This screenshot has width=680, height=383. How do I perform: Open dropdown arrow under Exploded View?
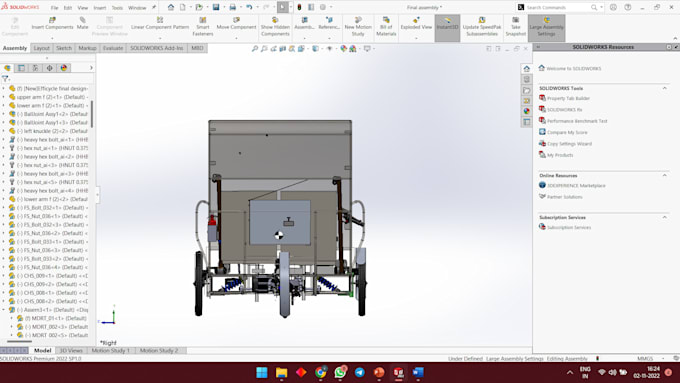tap(416, 38)
